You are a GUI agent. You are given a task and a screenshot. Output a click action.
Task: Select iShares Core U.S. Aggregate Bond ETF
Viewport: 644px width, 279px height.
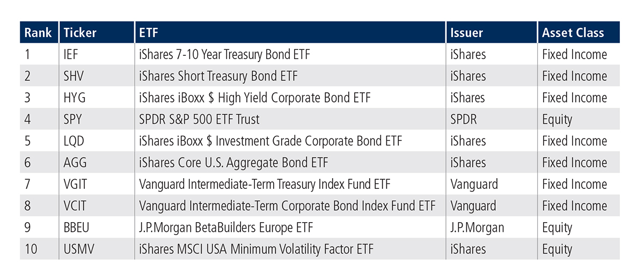point(233,163)
